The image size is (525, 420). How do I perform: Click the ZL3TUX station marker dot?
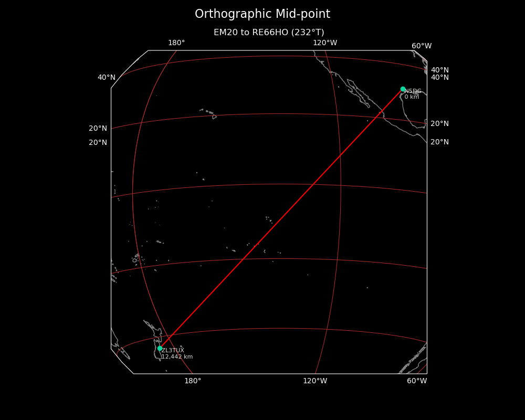pyautogui.click(x=160, y=348)
